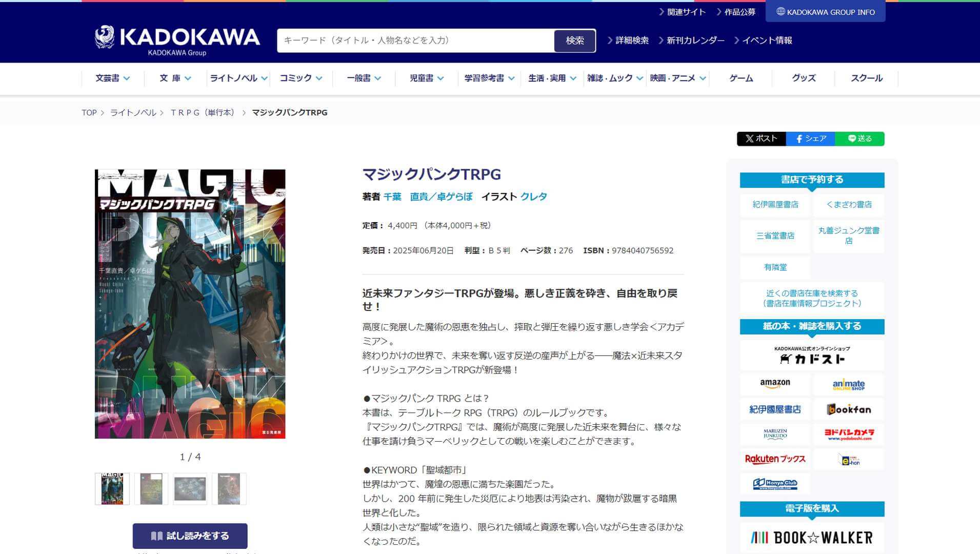Open 詳細検索 advanced search link
Viewport: 980px width, 554px height.
coord(628,41)
